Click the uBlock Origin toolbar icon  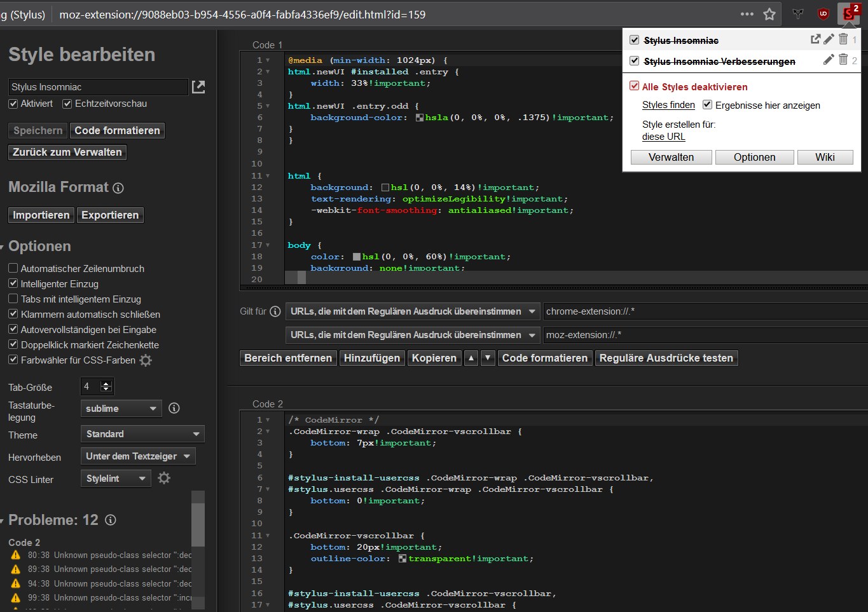point(823,14)
